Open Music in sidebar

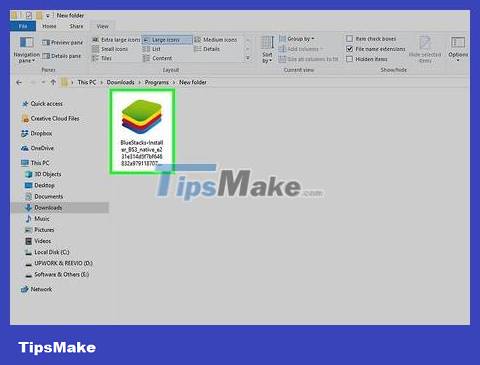click(x=37, y=219)
